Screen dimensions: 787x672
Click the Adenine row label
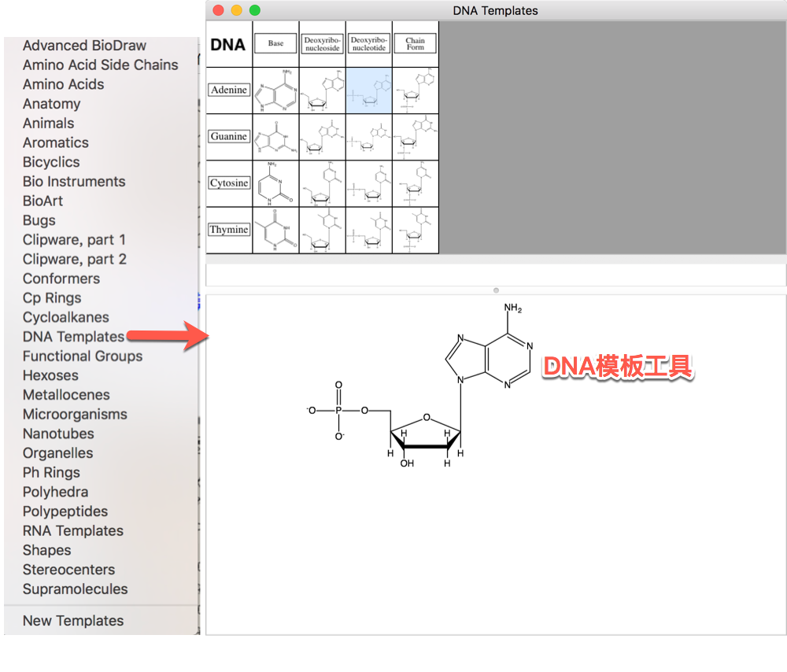pos(229,90)
